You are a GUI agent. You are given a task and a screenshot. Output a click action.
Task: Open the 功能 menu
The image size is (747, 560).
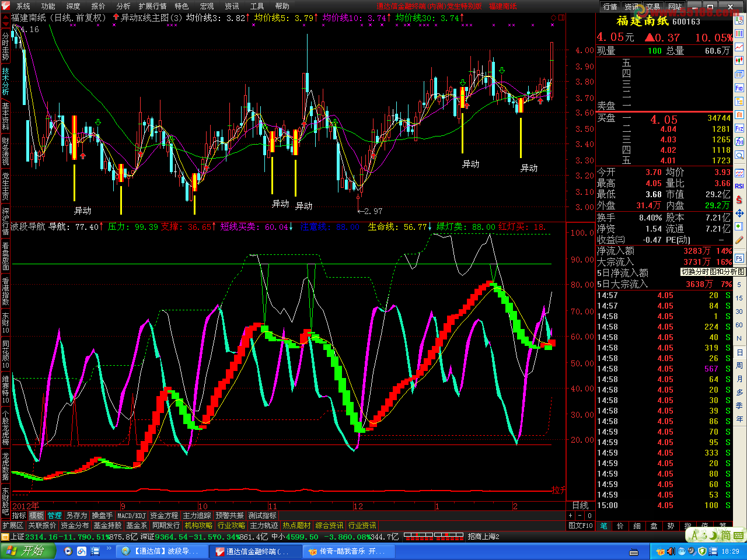[x=48, y=6]
